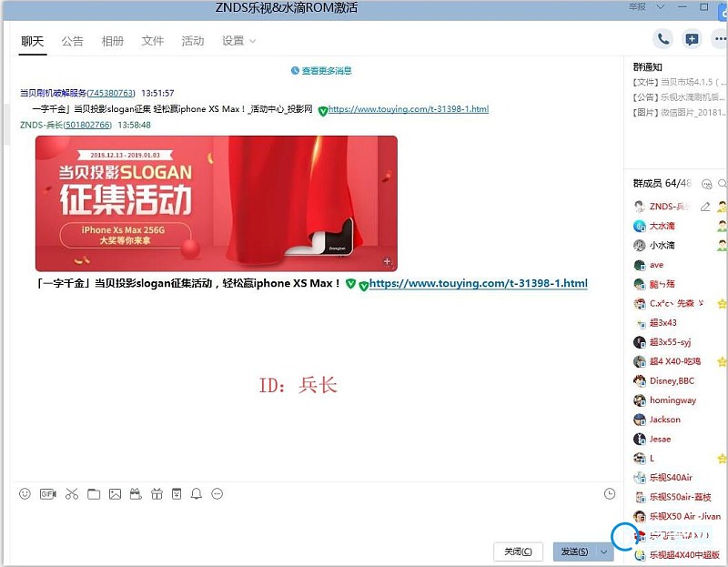728x567 pixels.
Task: Click the bell notification icon
Action: [x=197, y=494]
